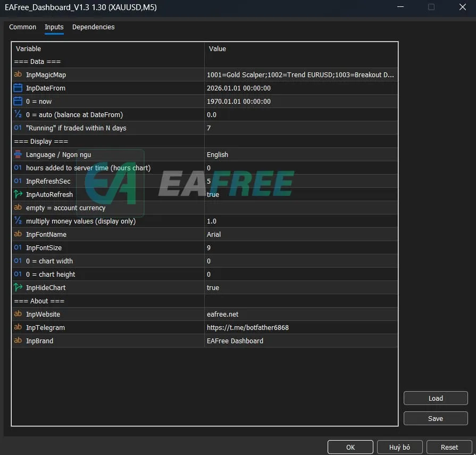Click the boolean arrow icon beside InpAutoRefresh
The image size is (476, 455).
coord(18,194)
